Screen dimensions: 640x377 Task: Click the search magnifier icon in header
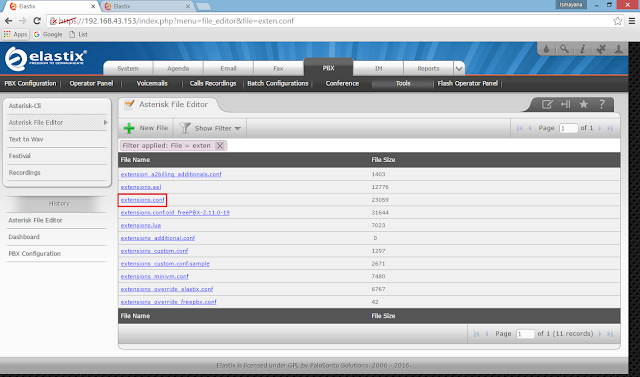[564, 49]
